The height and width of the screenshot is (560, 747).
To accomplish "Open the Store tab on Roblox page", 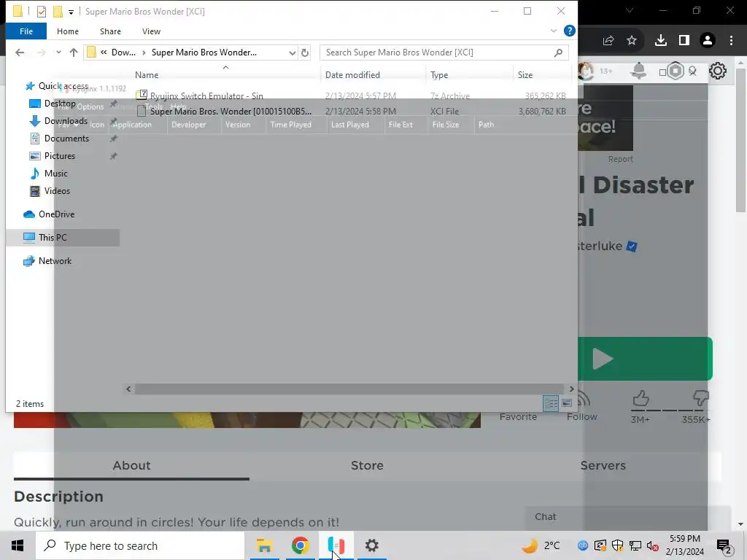I will pos(367,465).
